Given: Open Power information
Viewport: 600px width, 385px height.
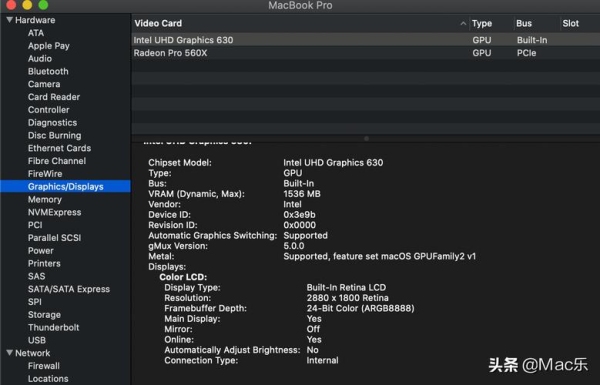Looking at the screenshot, I should 41,251.
